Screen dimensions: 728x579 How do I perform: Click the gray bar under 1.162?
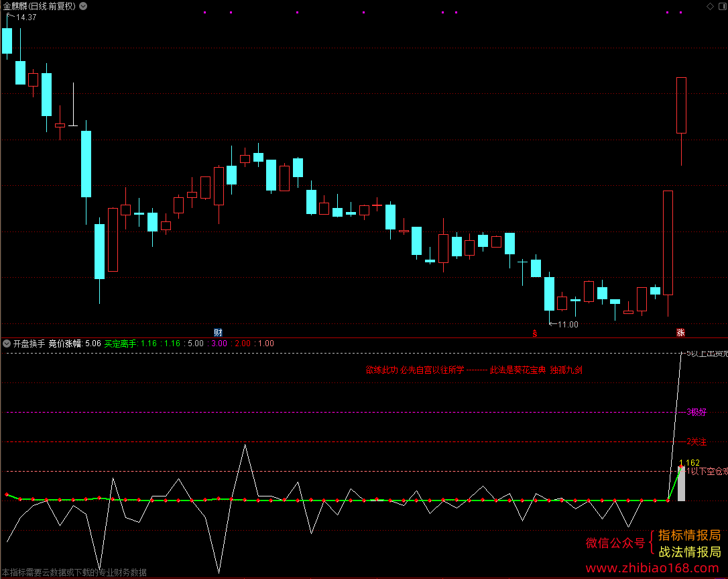pos(681,484)
